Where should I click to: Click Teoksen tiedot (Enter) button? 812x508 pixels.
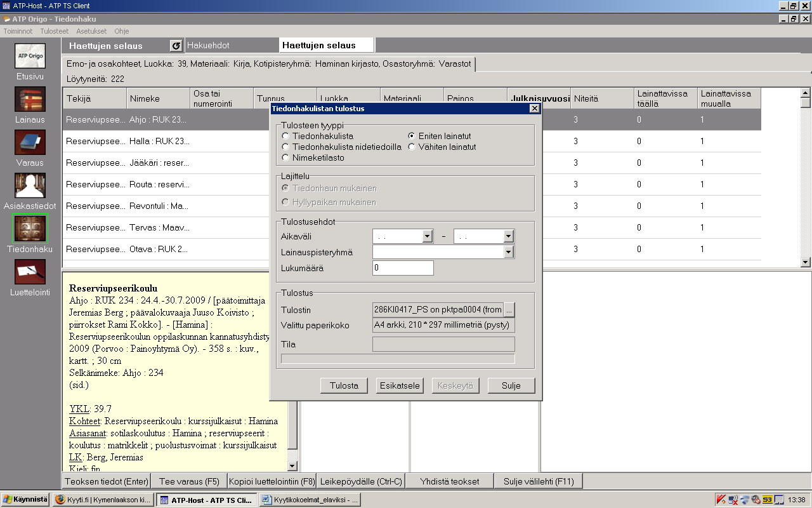(x=107, y=481)
